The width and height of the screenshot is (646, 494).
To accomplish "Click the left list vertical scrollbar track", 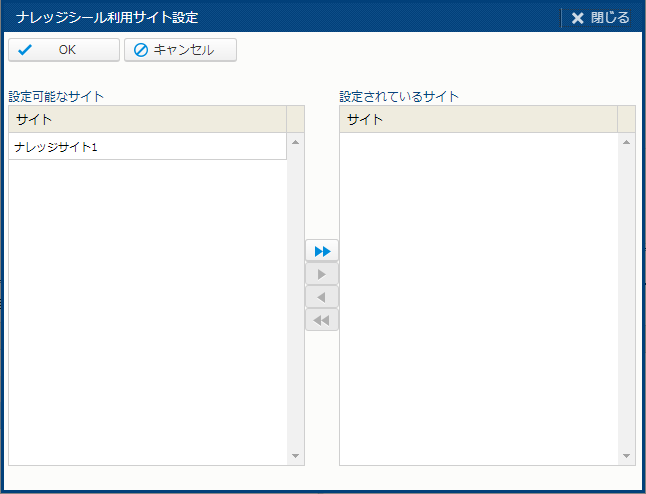I will click(x=295, y=300).
